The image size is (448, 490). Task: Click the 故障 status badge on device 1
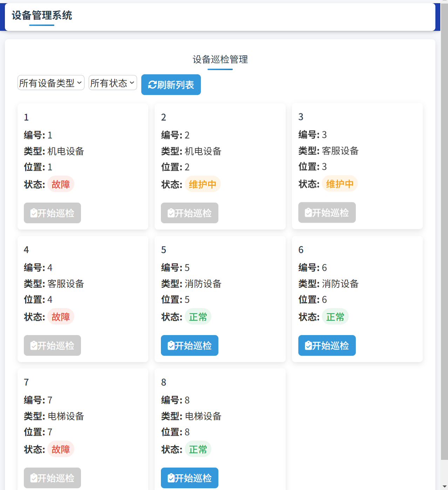point(61,184)
